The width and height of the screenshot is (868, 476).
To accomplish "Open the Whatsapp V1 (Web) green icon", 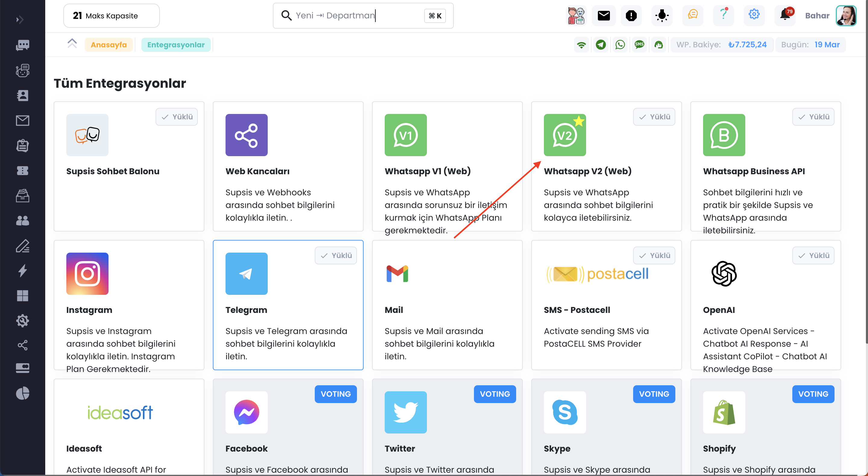I will point(406,135).
